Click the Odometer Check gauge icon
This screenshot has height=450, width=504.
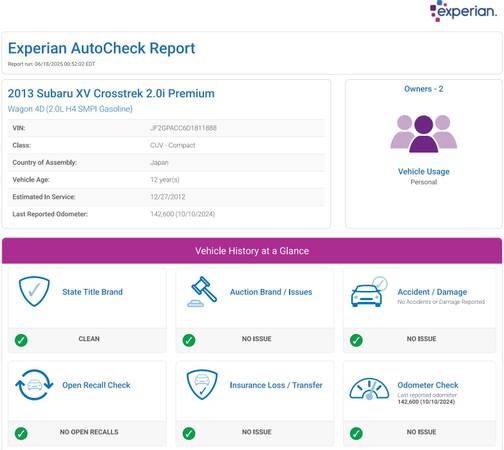click(x=369, y=389)
